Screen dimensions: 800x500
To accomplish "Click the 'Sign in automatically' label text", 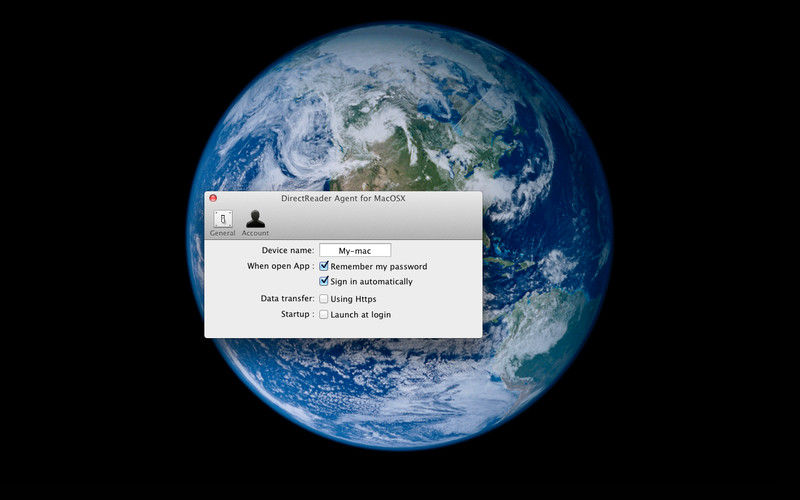I will (x=371, y=282).
